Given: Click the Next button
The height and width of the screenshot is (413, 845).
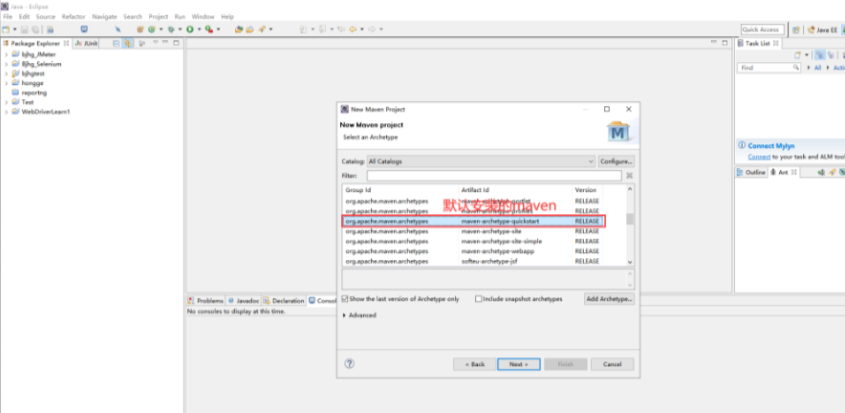Looking at the screenshot, I should coord(518,364).
